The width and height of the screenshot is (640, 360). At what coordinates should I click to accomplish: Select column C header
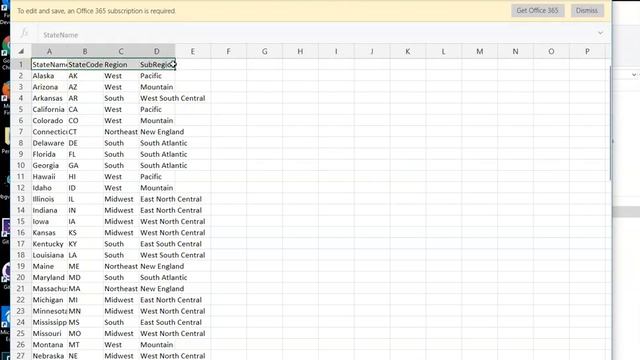(x=121, y=51)
